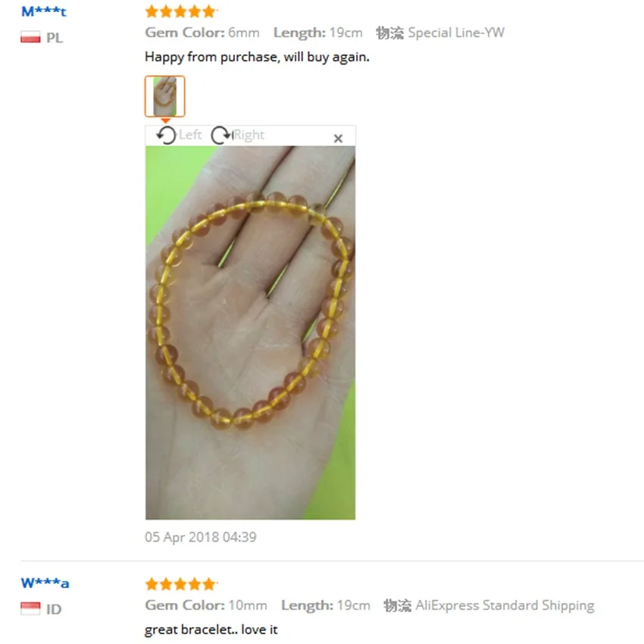Click the 'great bracelet.. love it' review text
This screenshot has width=644, height=644.
[x=211, y=630]
